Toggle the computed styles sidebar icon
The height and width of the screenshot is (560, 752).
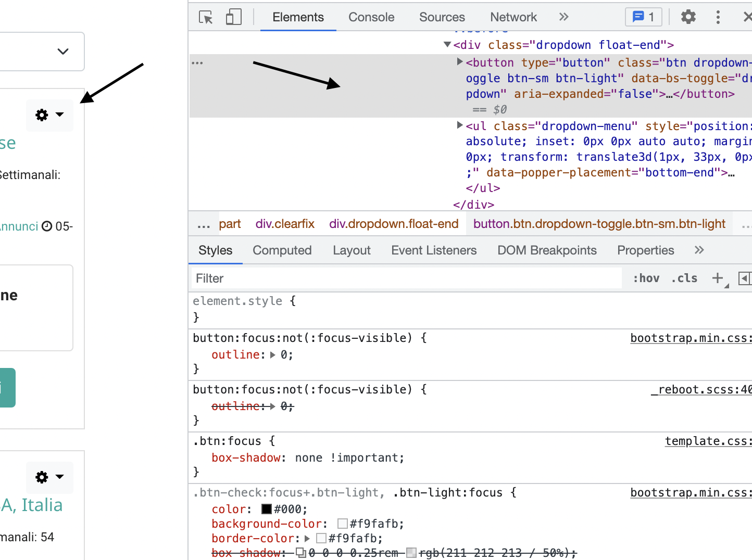pyautogui.click(x=745, y=278)
